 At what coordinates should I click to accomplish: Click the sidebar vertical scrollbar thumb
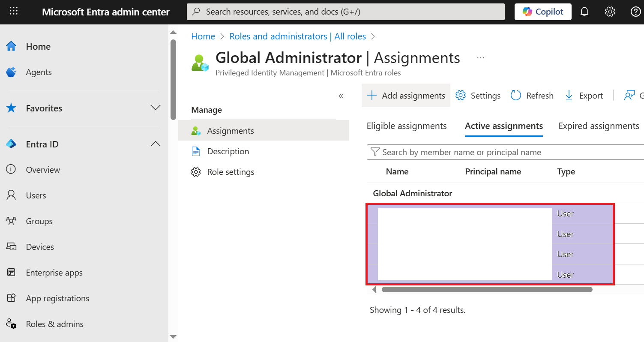tap(173, 79)
